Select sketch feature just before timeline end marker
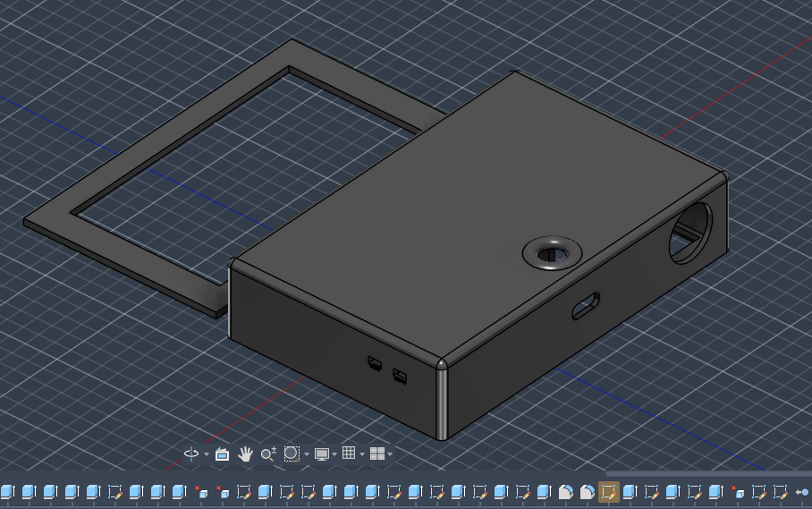This screenshot has width=812, height=509. pos(781,492)
